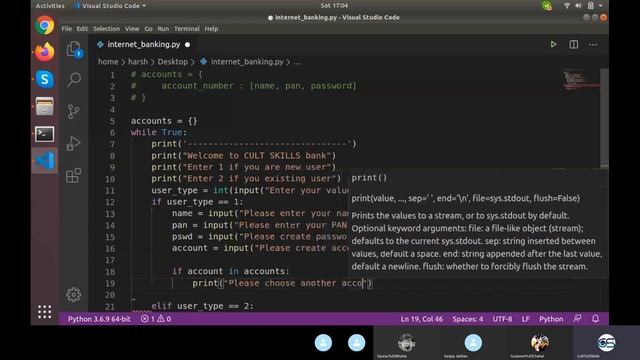Select the CultSkills logo participant thumbnail

pyautogui.click(x=606, y=343)
